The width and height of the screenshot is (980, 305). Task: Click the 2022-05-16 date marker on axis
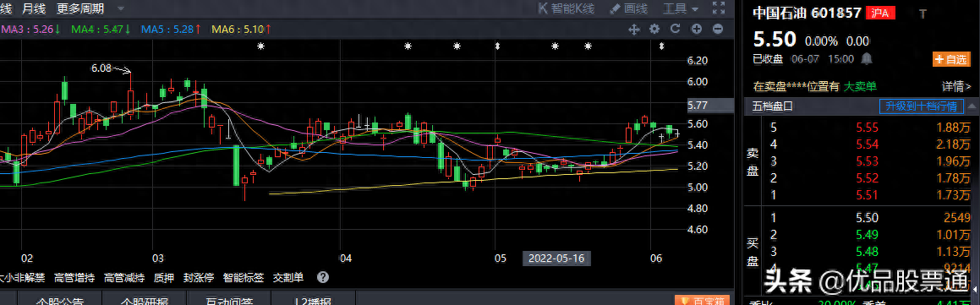click(x=556, y=259)
